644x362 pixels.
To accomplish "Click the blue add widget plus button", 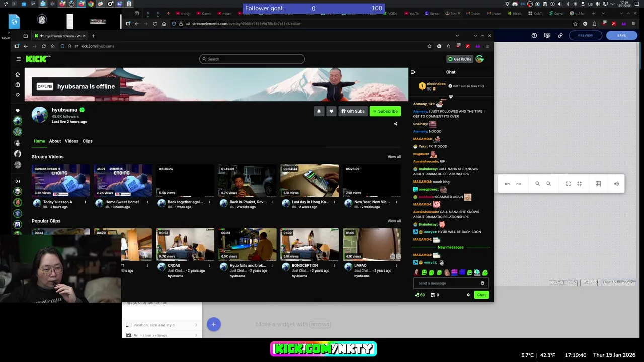I will tap(213, 324).
